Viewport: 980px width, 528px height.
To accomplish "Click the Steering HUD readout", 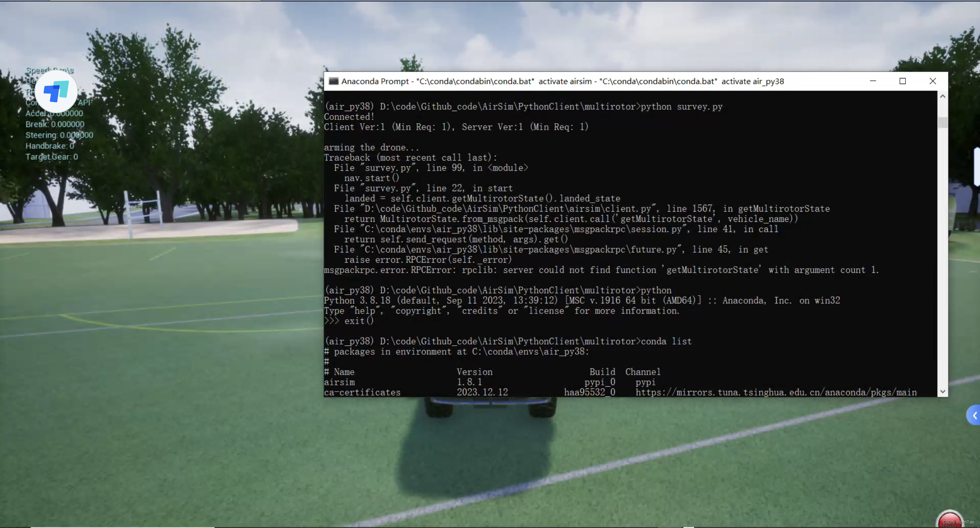I will 59,135.
